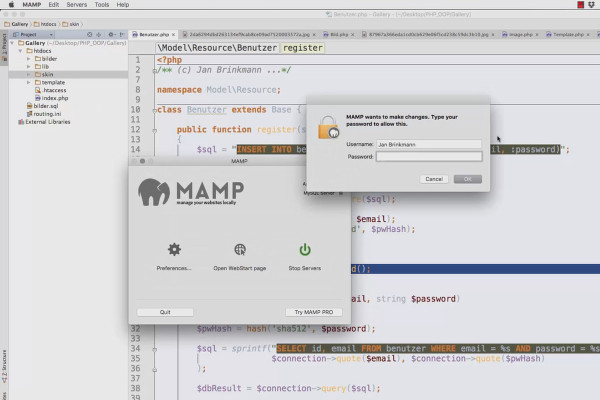Click Quit button in MAMP window
The height and width of the screenshot is (400, 600).
[165, 312]
